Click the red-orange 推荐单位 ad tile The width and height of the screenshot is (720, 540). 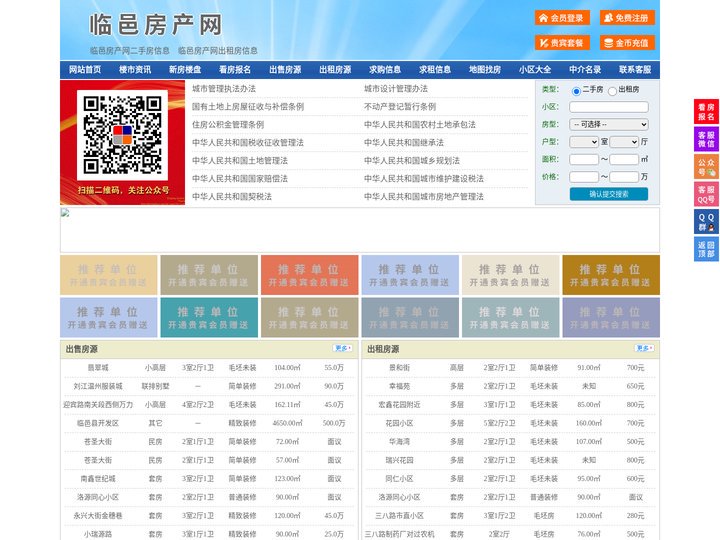pos(309,275)
